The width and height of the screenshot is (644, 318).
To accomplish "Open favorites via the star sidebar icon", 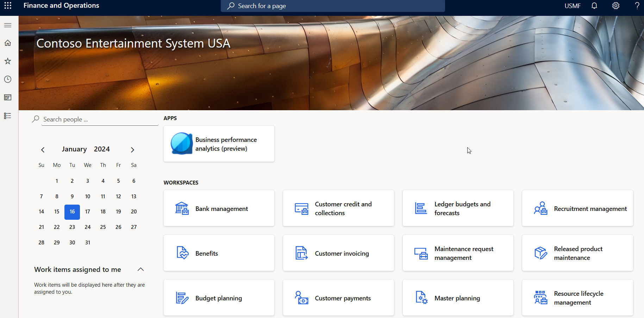I will [7, 61].
